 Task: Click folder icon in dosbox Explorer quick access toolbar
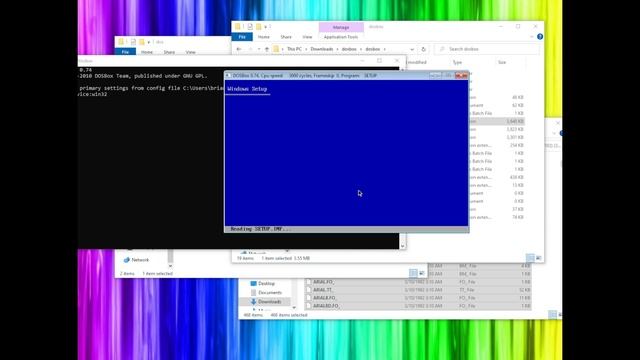(238, 27)
